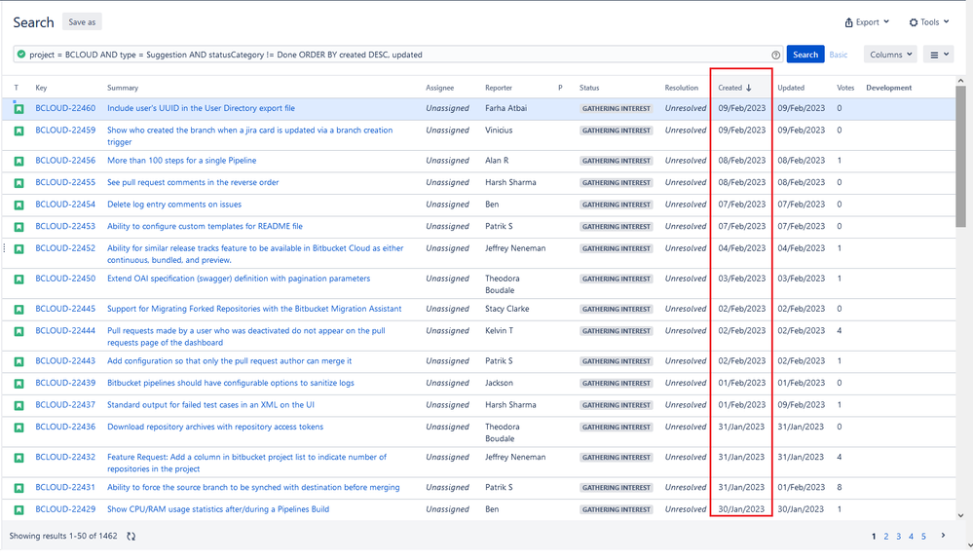This screenshot has height=560, width=973.
Task: Click inside the JQL query input field
Action: point(397,55)
